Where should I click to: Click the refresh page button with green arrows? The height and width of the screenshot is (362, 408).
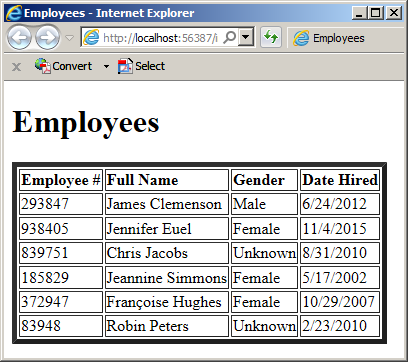click(x=271, y=37)
